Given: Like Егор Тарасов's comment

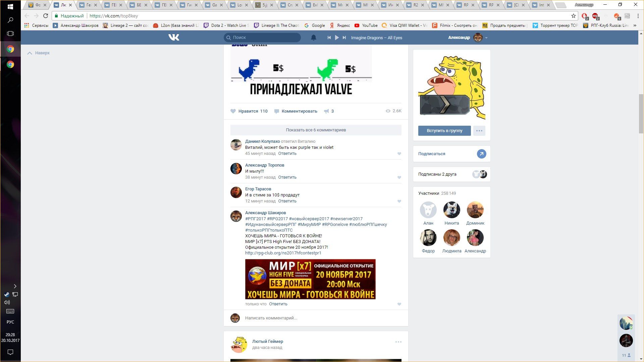Looking at the screenshot, I should [399, 201].
